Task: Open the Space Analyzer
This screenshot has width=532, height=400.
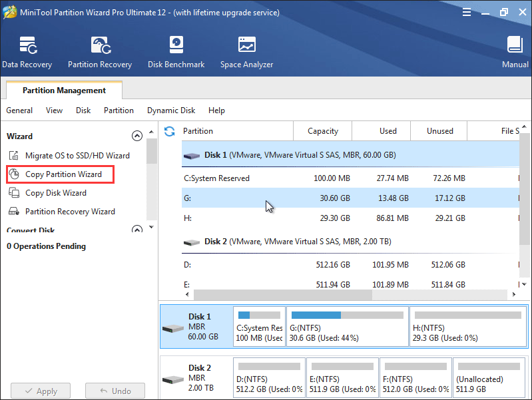Action: (246, 52)
